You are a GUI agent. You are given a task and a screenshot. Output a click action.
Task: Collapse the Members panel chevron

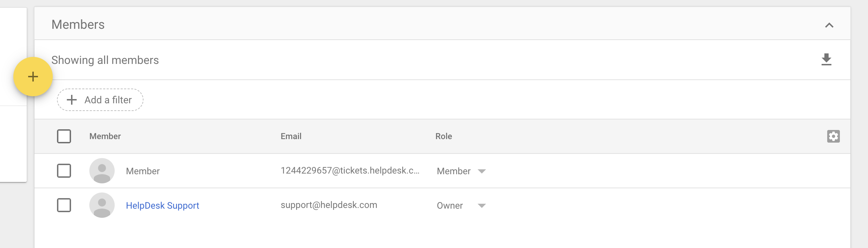(x=829, y=25)
